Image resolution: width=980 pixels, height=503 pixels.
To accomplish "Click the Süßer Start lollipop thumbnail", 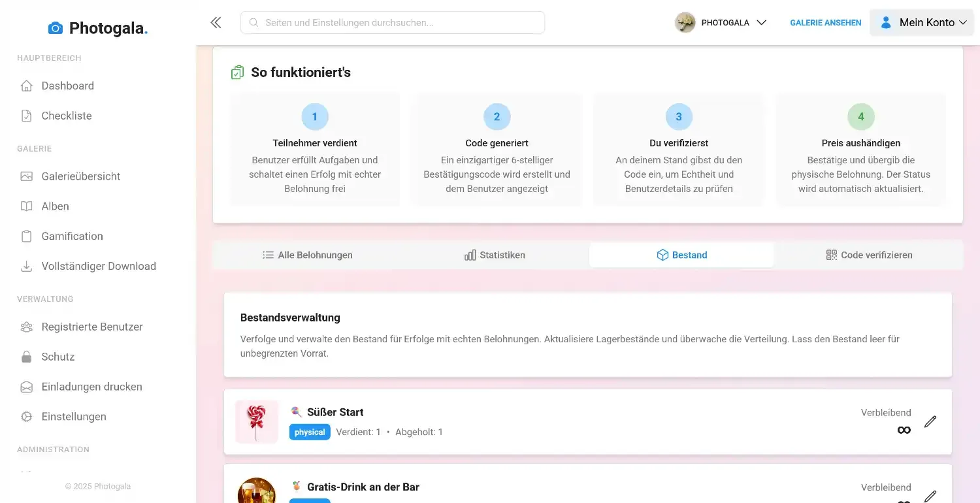I will click(x=257, y=422).
